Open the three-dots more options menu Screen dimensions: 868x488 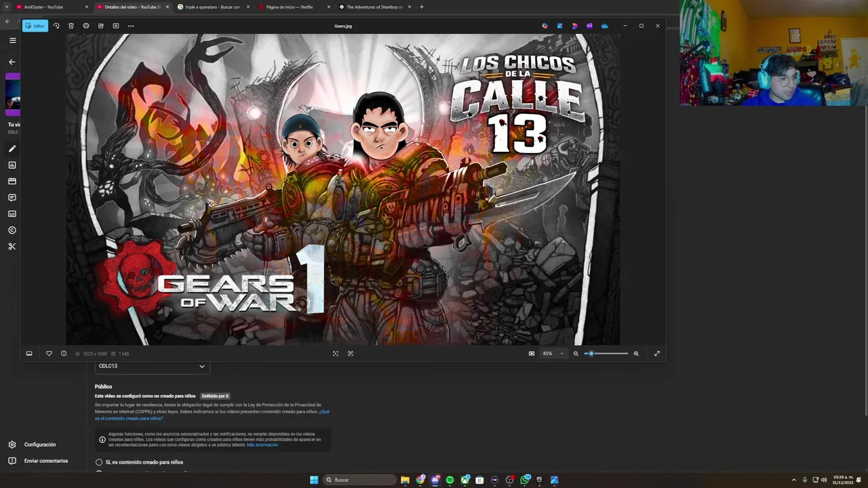point(131,26)
